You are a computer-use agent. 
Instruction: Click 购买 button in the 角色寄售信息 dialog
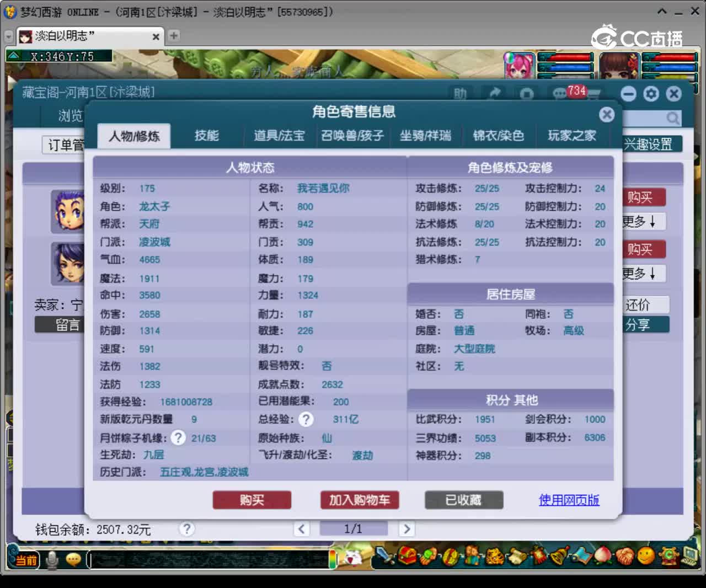(x=252, y=500)
